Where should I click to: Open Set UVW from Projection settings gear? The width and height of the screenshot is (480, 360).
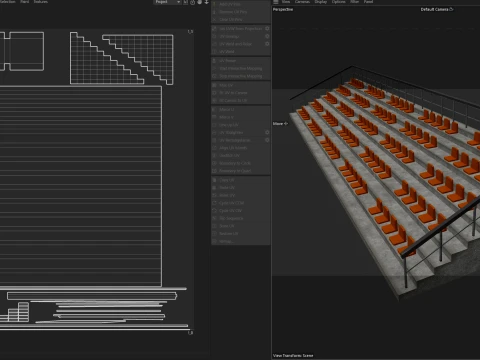267,29
